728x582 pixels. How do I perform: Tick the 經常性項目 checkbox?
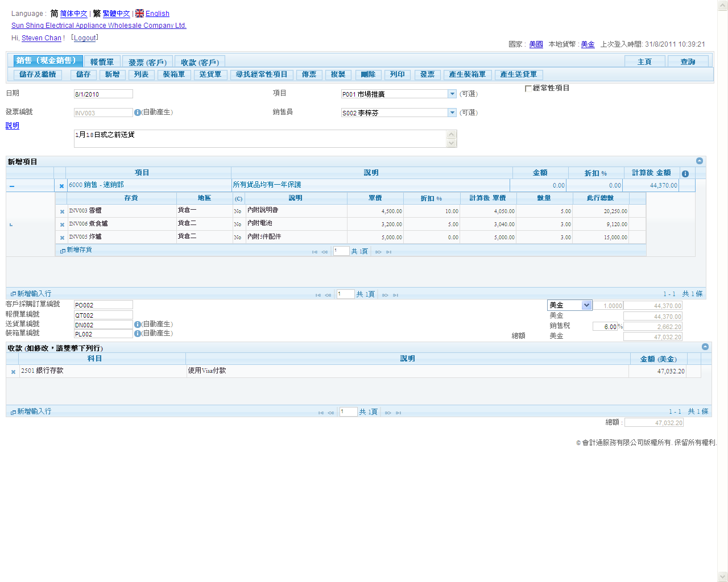pos(528,88)
